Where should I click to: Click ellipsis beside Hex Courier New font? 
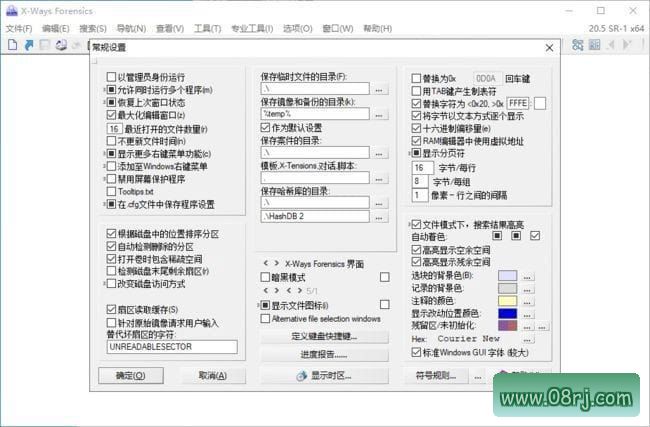tap(527, 340)
